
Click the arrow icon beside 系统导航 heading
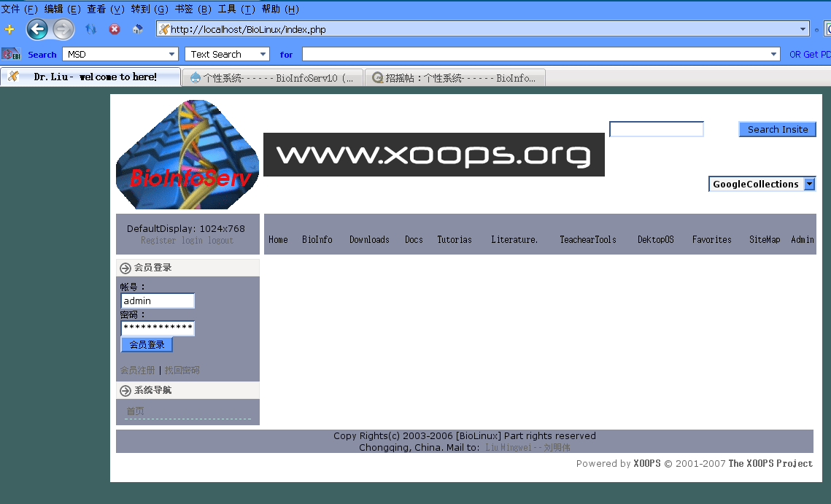(125, 391)
